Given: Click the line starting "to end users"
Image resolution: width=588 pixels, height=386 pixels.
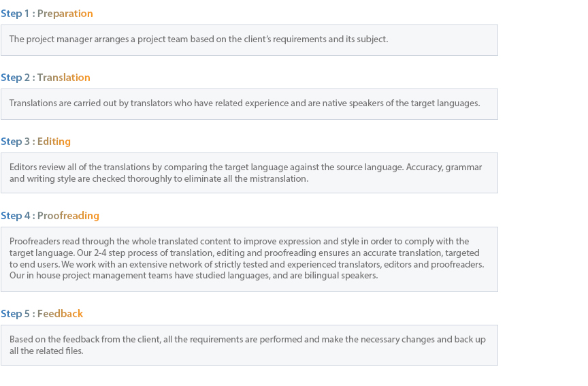Looking at the screenshot, I should pyautogui.click(x=246, y=264).
